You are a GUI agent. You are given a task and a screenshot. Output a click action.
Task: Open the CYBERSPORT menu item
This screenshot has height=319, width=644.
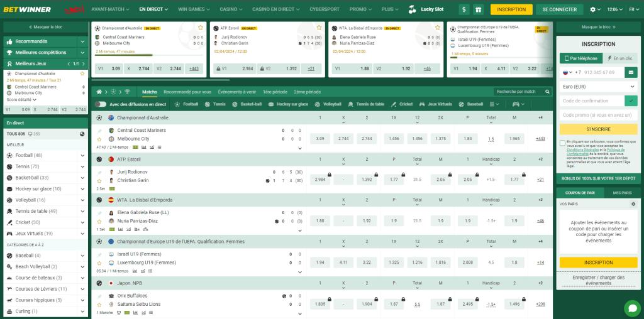tap(325, 9)
